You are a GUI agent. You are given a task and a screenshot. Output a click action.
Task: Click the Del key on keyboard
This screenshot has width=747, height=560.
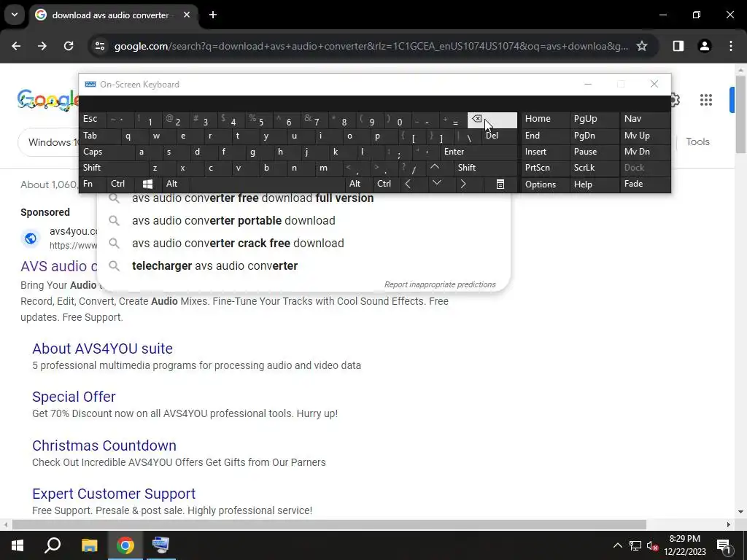click(x=499, y=136)
